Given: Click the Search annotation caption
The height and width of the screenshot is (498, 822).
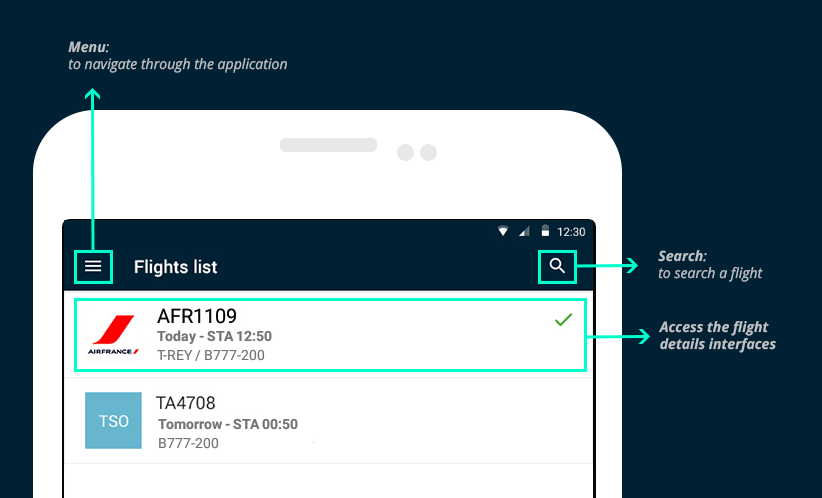Looking at the screenshot, I should (x=710, y=265).
